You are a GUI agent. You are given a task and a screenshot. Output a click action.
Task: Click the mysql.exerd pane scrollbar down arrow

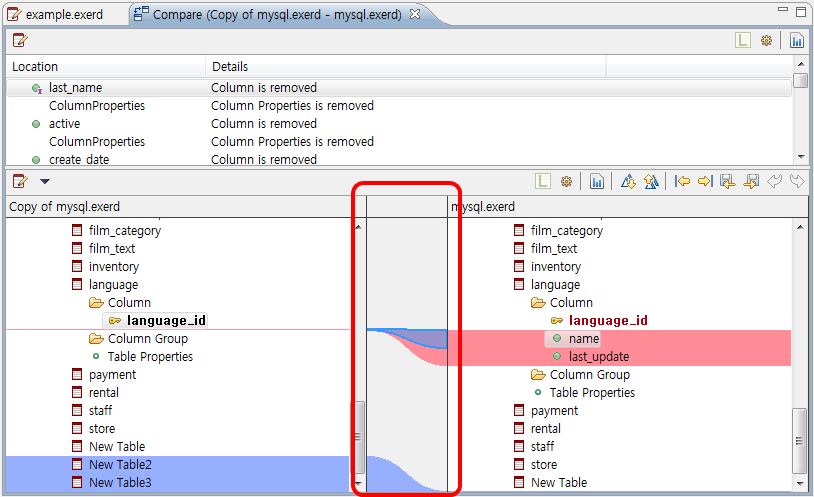click(800, 484)
